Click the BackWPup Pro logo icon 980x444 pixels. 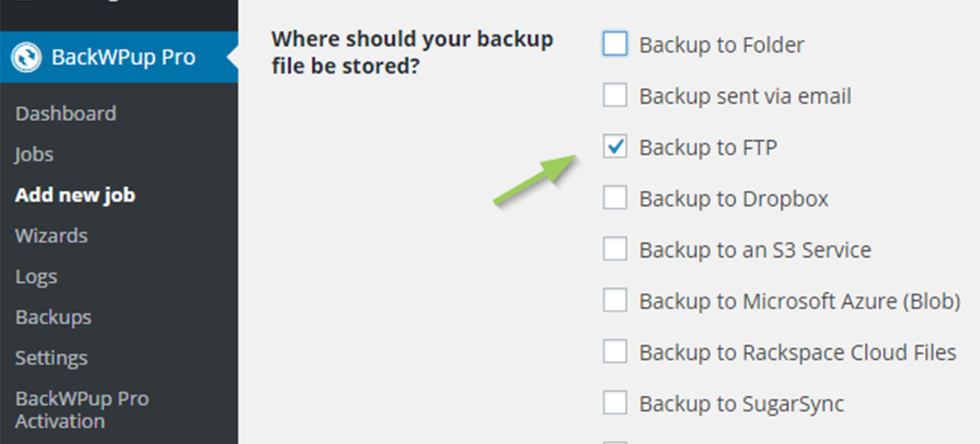[26, 57]
